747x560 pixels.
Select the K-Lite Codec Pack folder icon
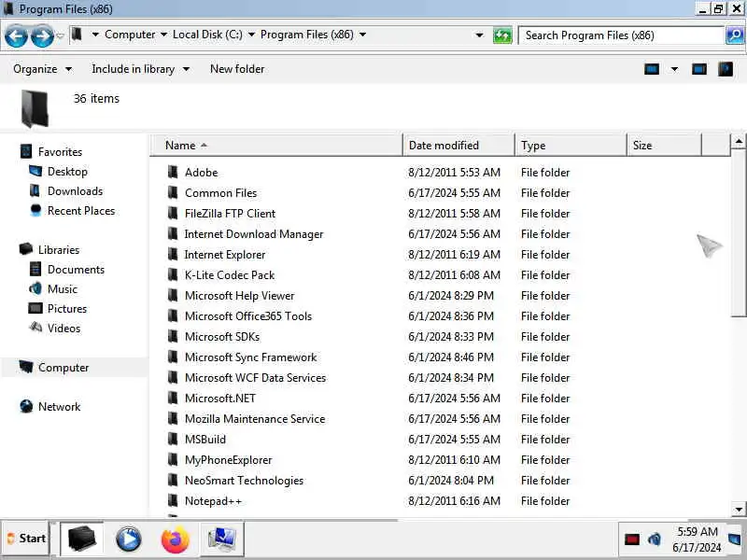pos(173,274)
